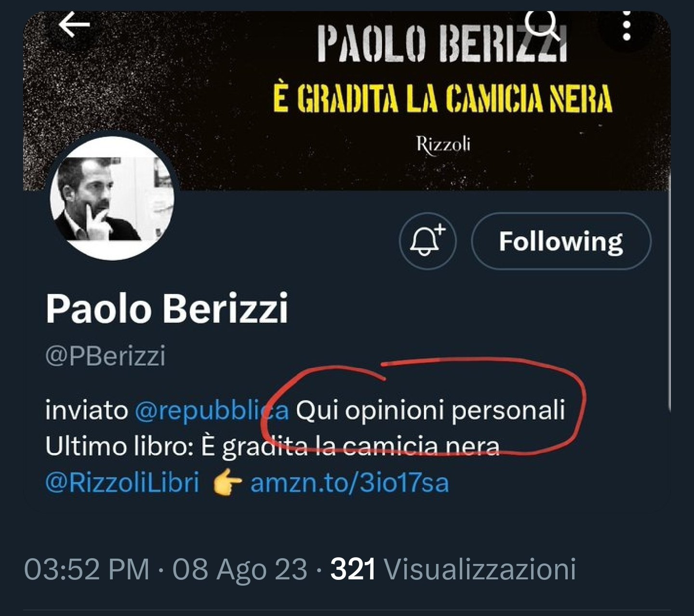
Task: Click the 'Qui opinioni personali' bio text
Action: coord(430,411)
